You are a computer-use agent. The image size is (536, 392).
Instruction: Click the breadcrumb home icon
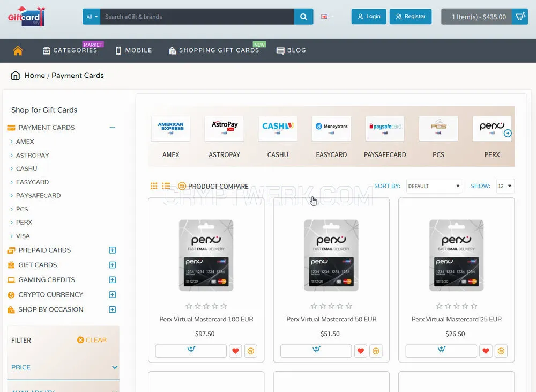tap(16, 75)
